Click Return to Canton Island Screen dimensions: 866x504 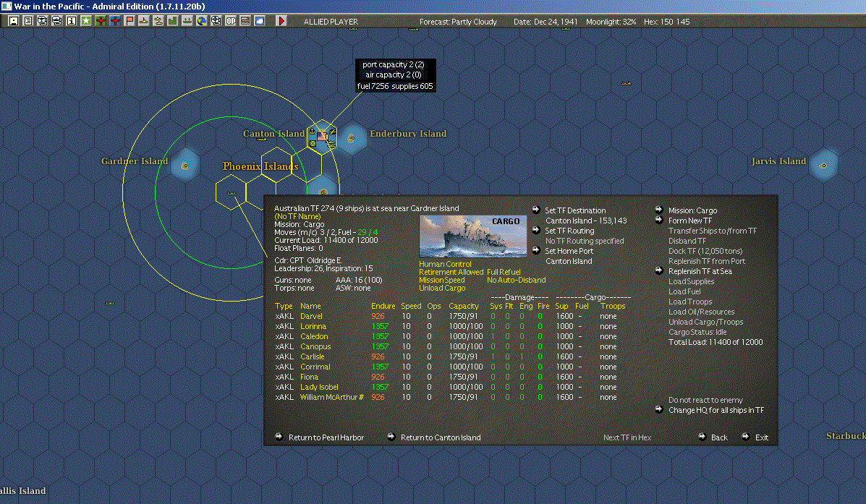pyautogui.click(x=441, y=437)
